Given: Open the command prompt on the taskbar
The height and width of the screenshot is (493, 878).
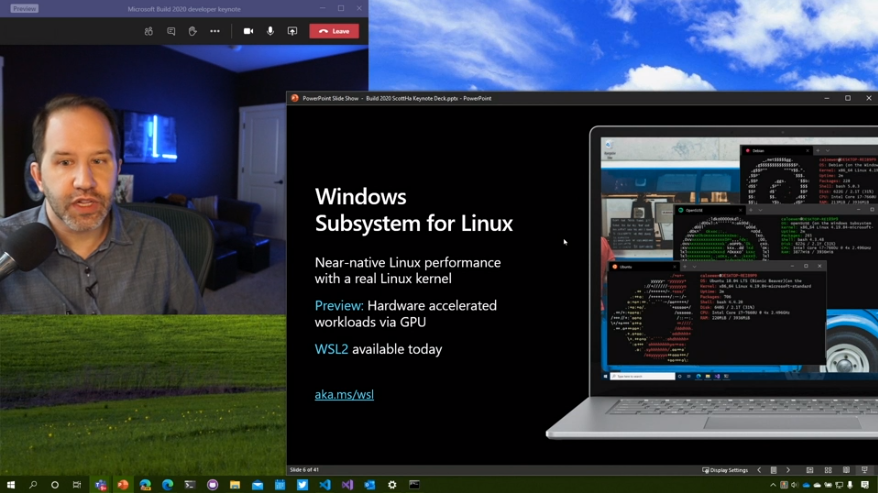Looking at the screenshot, I should (414, 485).
